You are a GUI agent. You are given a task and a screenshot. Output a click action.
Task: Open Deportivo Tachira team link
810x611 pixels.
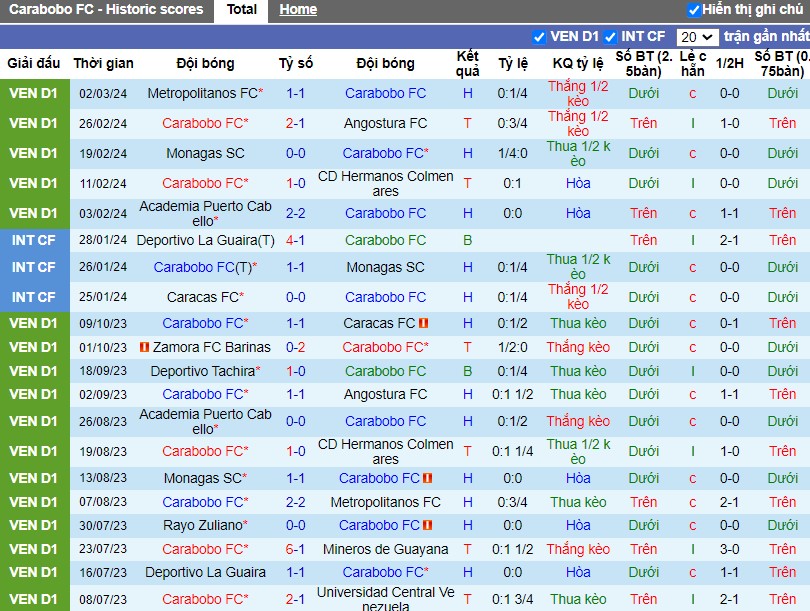(x=205, y=371)
